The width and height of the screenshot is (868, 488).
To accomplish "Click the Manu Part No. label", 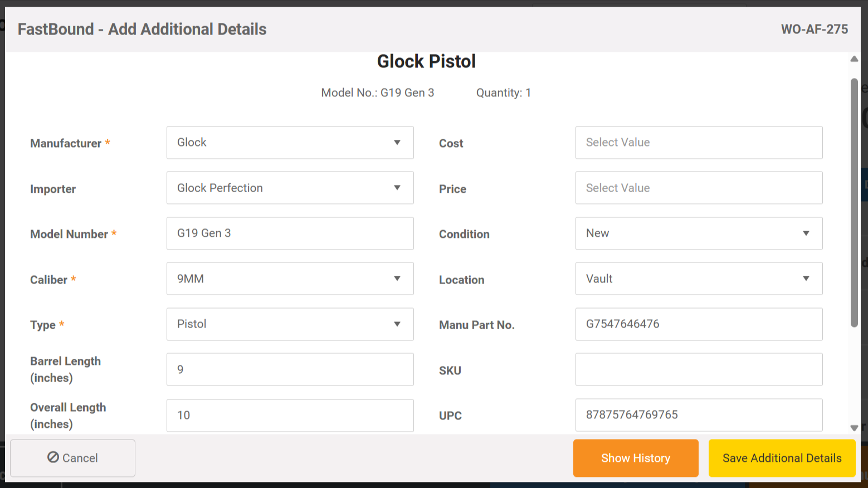I will click(x=476, y=325).
